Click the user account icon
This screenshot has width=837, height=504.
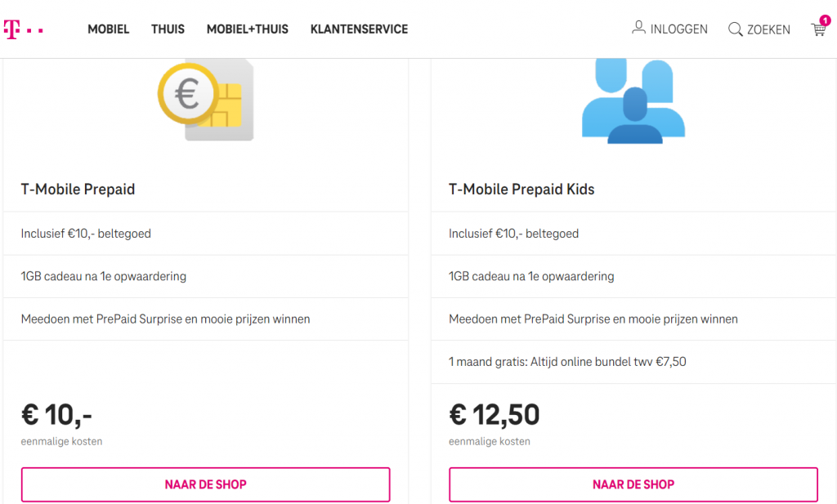click(638, 27)
